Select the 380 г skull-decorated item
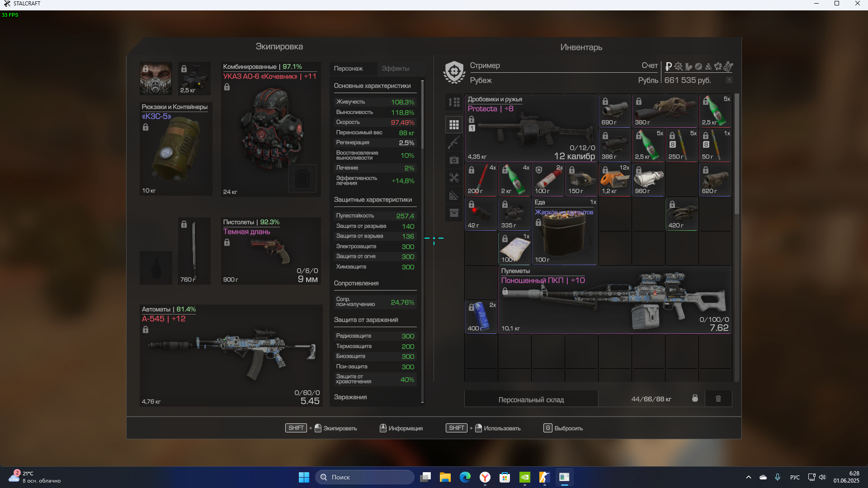The image size is (868, 488). pyautogui.click(x=665, y=111)
